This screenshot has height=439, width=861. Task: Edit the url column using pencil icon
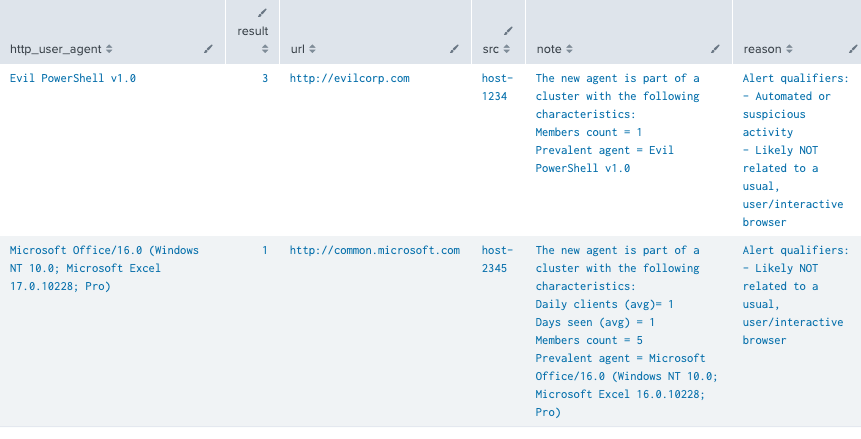(454, 48)
